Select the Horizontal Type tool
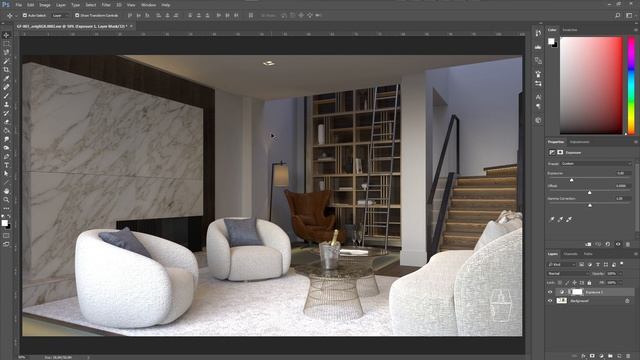The width and height of the screenshot is (640, 360). point(6,165)
